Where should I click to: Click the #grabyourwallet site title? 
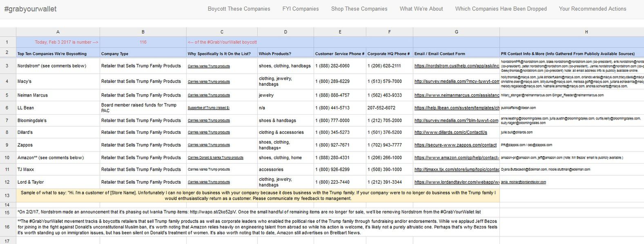(x=31, y=9)
